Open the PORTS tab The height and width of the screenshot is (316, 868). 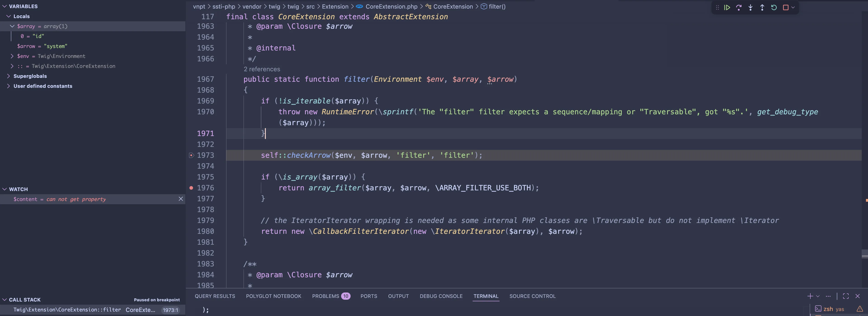pos(369,296)
